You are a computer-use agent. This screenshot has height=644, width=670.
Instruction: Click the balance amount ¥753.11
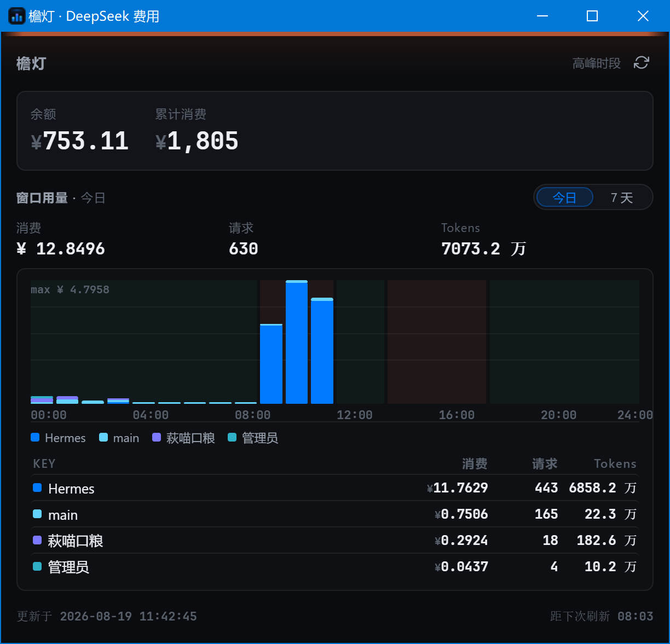(x=79, y=141)
